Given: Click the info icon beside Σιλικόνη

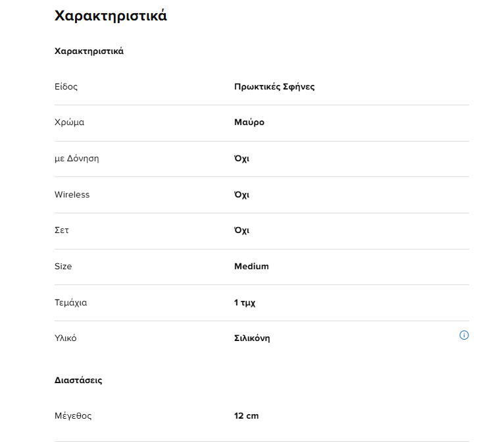Looking at the screenshot, I should click(464, 335).
